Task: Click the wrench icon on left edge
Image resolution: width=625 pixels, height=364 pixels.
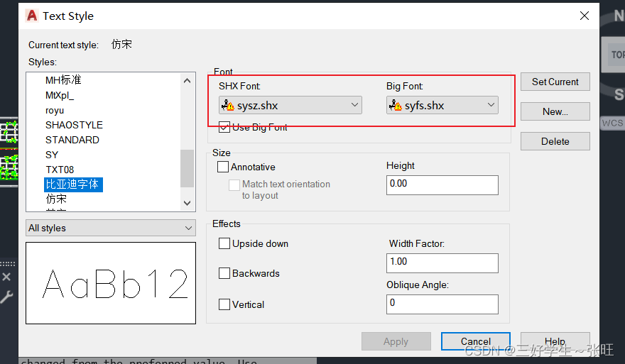Action: point(7,297)
